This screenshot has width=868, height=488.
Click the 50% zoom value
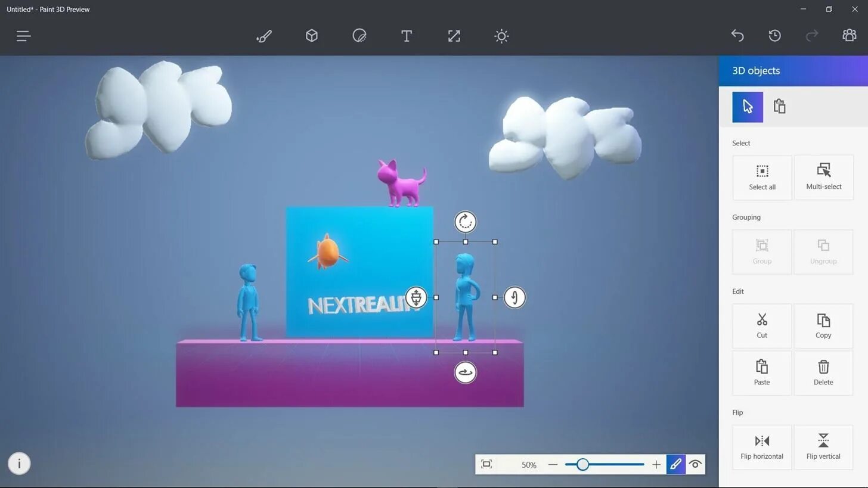[x=529, y=465]
